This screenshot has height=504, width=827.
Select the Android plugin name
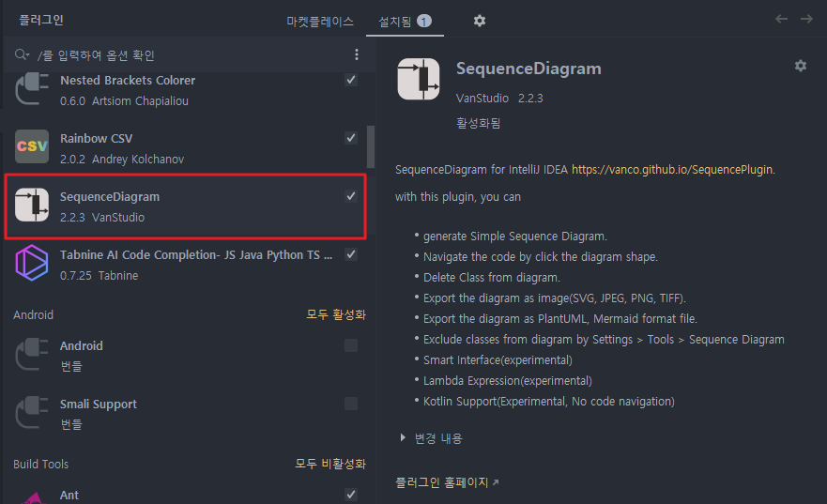coord(82,345)
